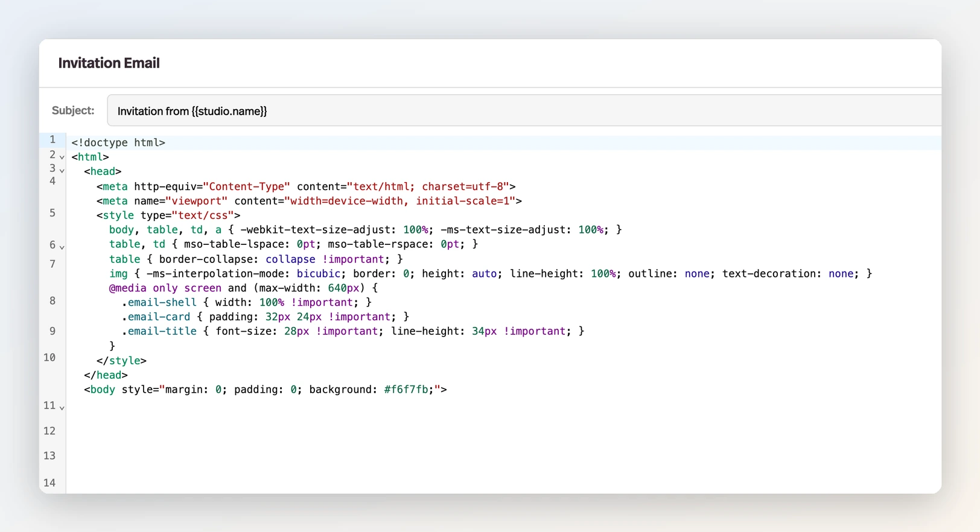This screenshot has height=532, width=980.
Task: Click the .email-shell width rule line
Action: click(x=247, y=303)
